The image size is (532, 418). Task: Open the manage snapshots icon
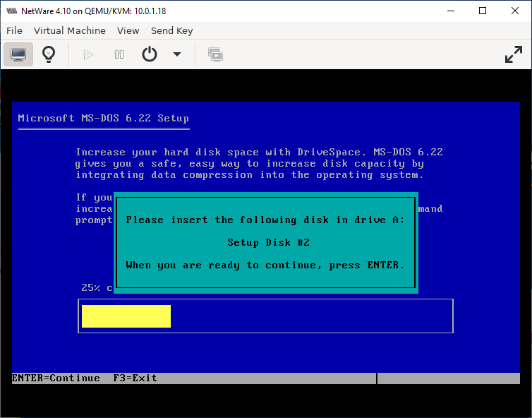tap(215, 54)
